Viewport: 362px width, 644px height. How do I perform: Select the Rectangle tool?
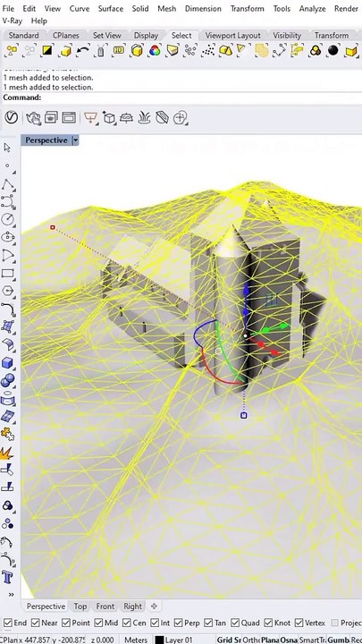8,273
